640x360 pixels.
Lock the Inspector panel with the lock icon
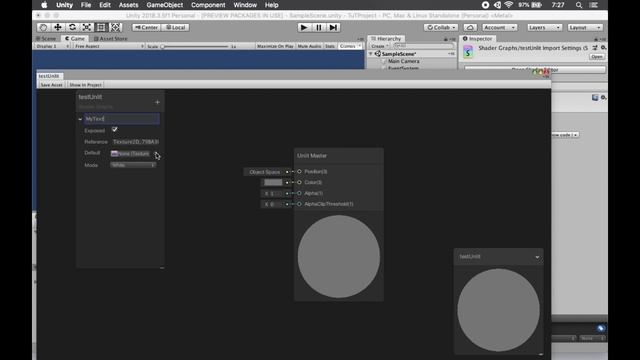pos(596,39)
